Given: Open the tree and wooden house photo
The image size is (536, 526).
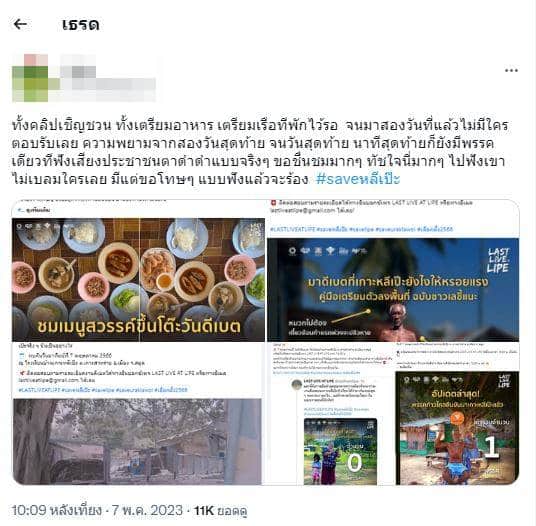Looking at the screenshot, I should coord(137,442).
